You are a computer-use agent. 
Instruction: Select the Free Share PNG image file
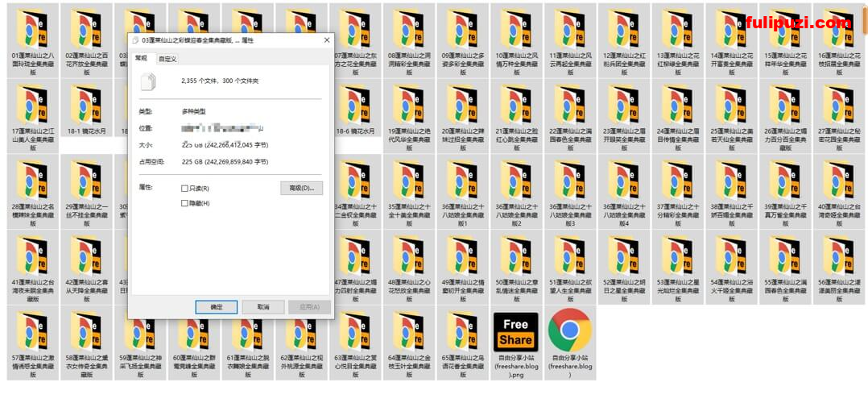(x=516, y=343)
